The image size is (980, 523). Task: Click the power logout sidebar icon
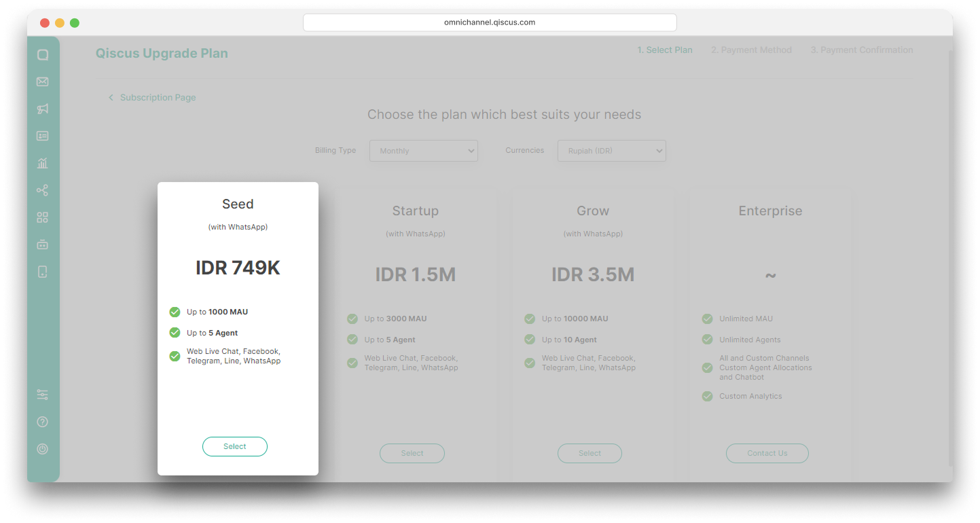click(x=42, y=449)
